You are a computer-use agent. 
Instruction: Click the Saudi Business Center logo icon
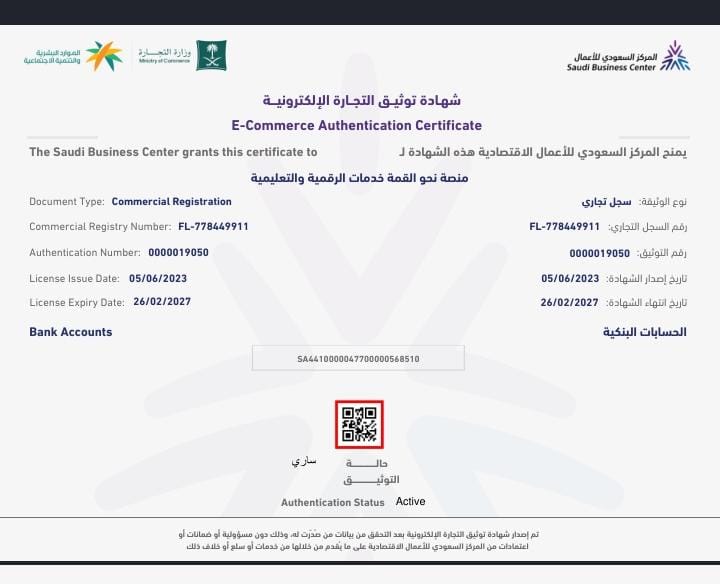pyautogui.click(x=676, y=56)
